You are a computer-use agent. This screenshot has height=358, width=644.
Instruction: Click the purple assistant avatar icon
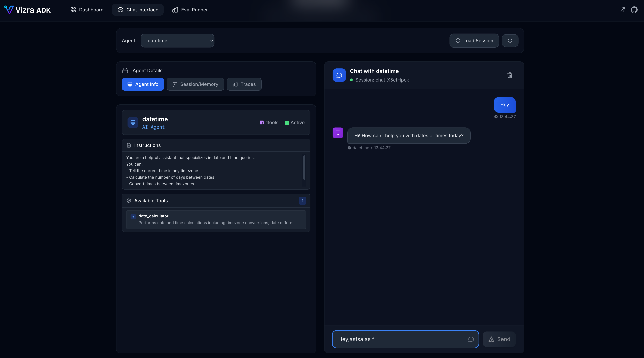tap(338, 133)
